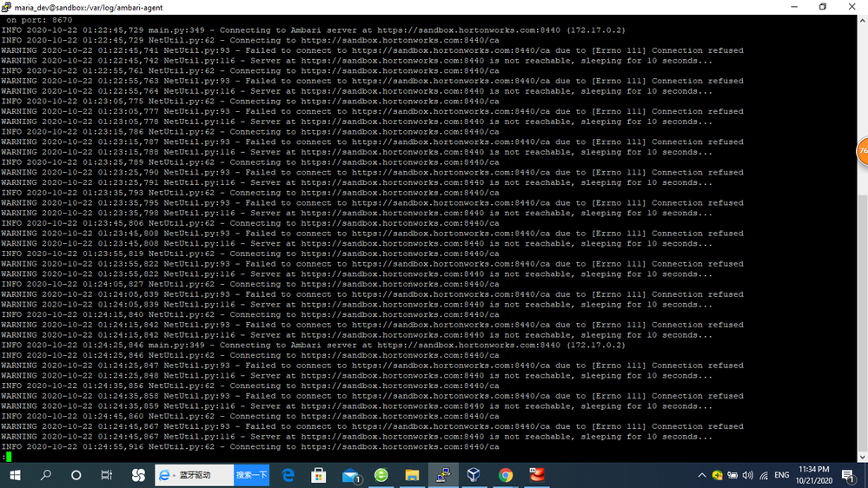Click the orange floating badge at right edge

863,151
